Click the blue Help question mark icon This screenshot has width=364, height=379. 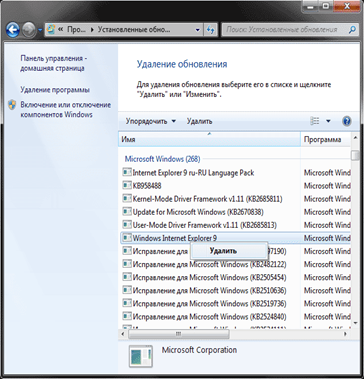(347, 121)
